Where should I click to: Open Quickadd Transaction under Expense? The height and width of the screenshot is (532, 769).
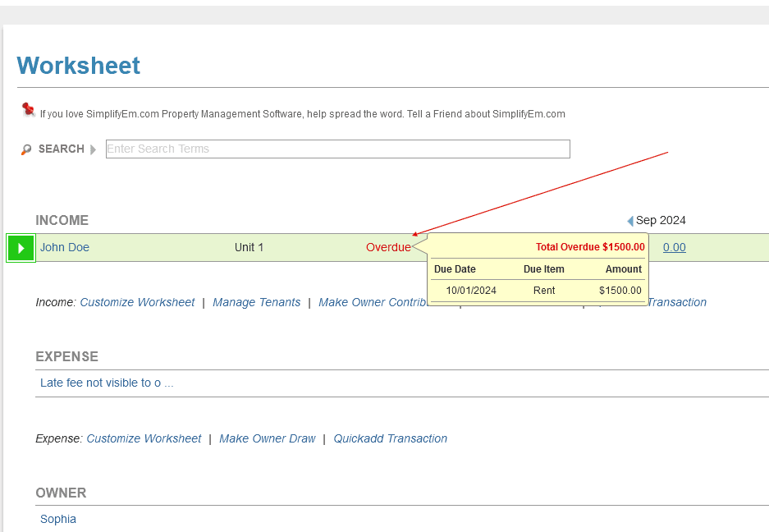390,438
